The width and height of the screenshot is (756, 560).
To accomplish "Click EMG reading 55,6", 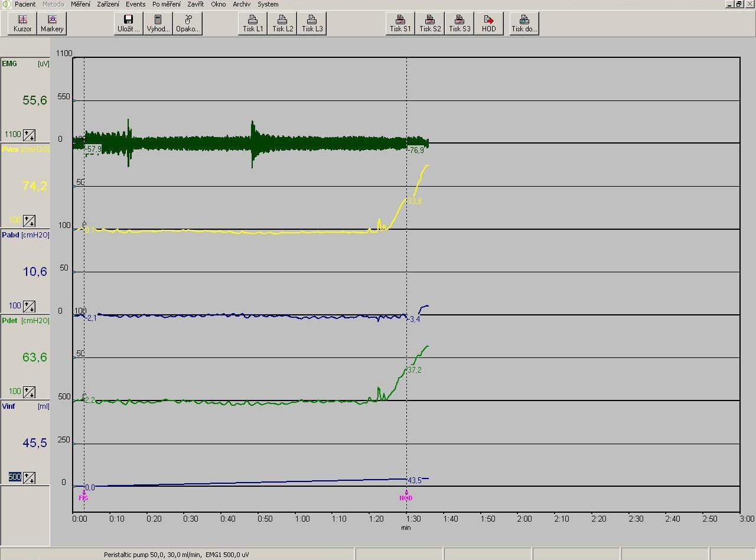I will [35, 100].
